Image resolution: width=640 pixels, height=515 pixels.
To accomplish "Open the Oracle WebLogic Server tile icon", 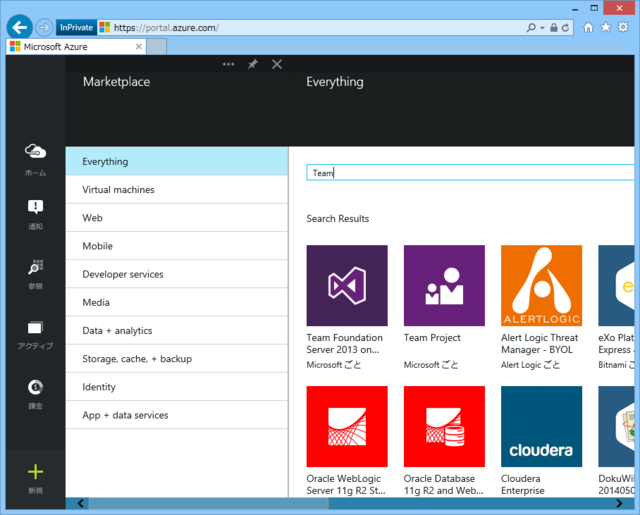I will tap(347, 426).
